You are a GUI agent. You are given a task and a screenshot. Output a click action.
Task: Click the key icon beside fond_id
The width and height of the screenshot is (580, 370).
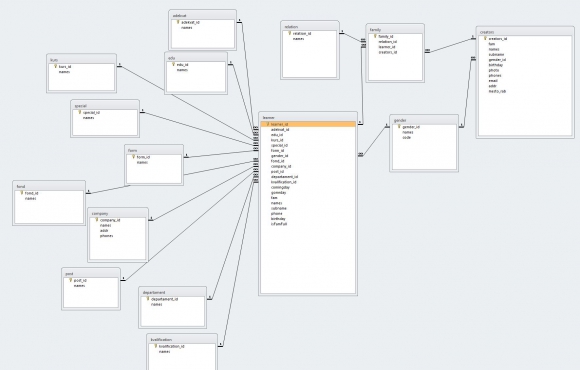(x=22, y=193)
